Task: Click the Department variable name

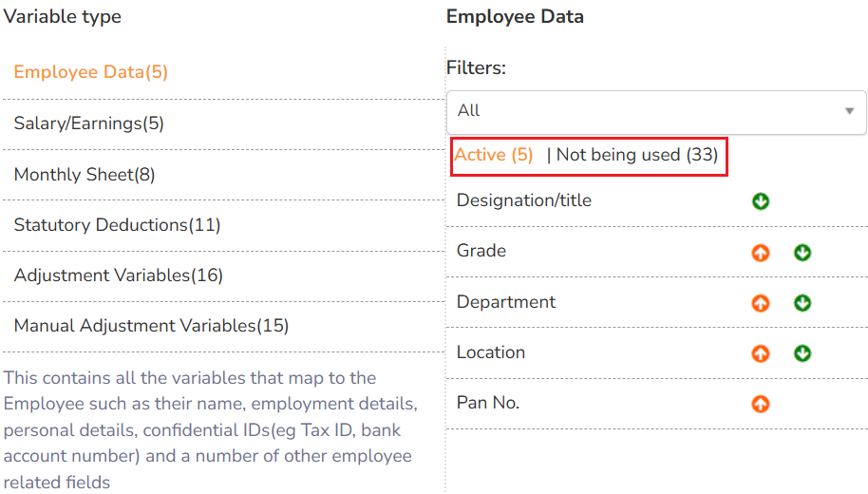Action: click(506, 302)
